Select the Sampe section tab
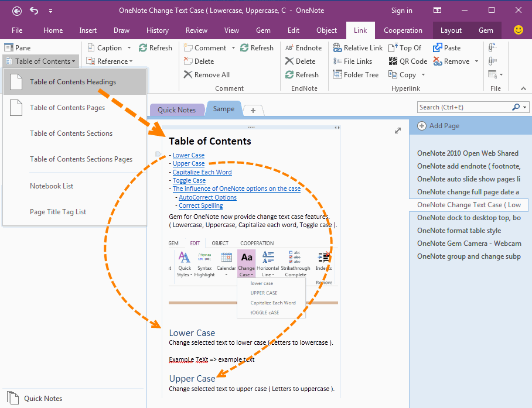532x408 pixels. pos(224,109)
